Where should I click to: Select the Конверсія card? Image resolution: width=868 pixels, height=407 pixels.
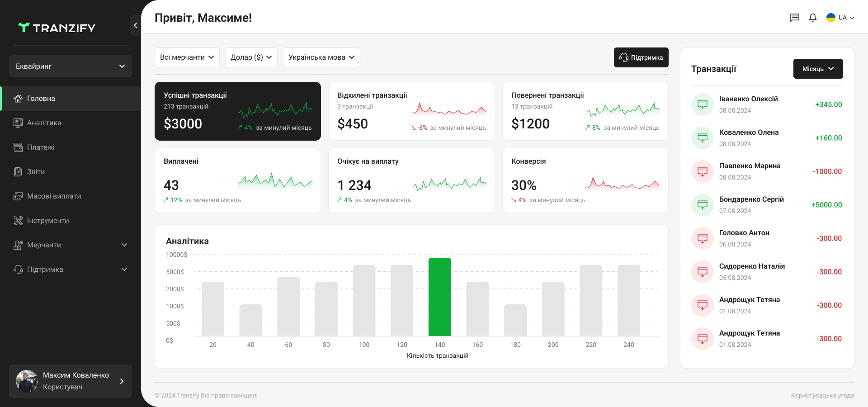[x=585, y=180]
